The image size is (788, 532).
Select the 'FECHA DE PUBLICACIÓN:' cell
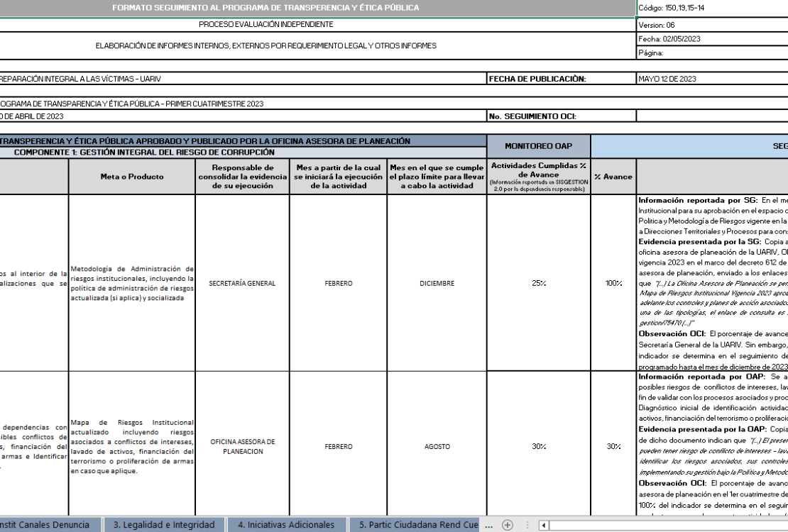[562, 78]
